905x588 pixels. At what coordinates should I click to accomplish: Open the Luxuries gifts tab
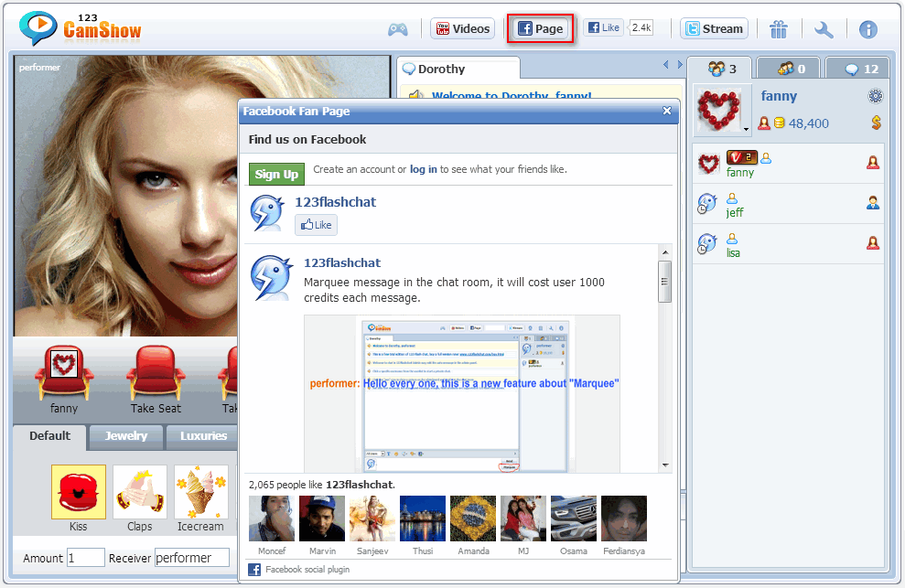pyautogui.click(x=203, y=436)
